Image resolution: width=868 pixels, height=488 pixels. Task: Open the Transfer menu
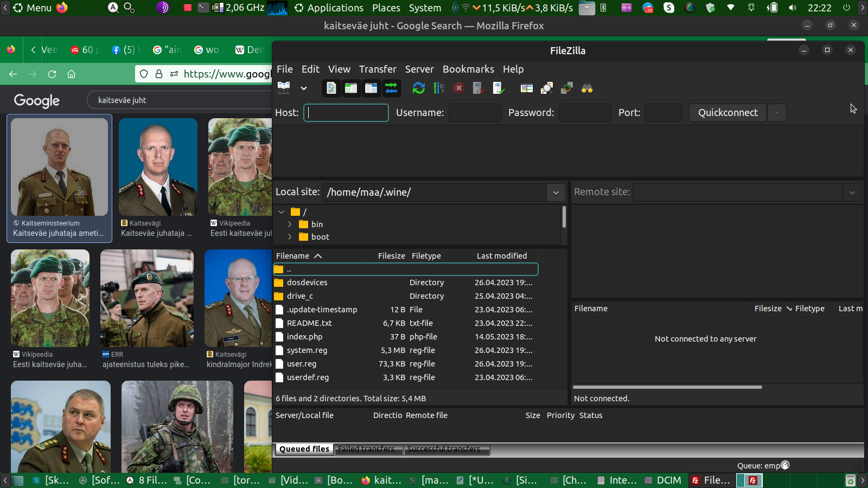pos(377,69)
